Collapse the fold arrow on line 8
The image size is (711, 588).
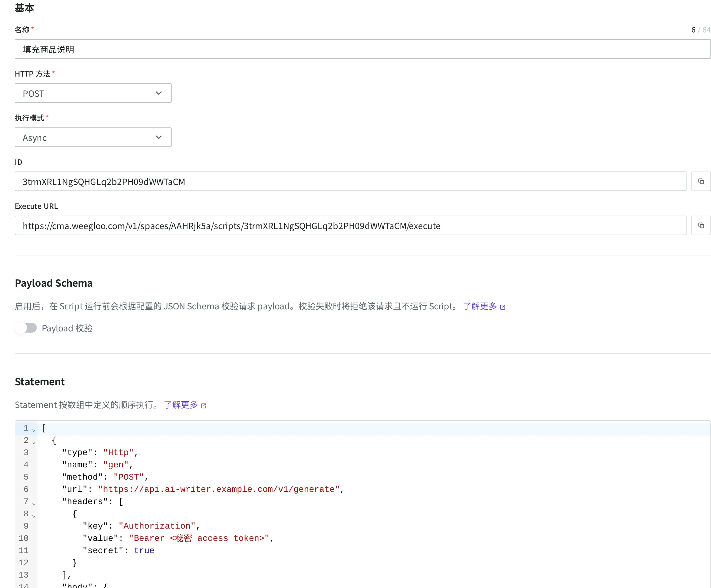[x=34, y=516]
